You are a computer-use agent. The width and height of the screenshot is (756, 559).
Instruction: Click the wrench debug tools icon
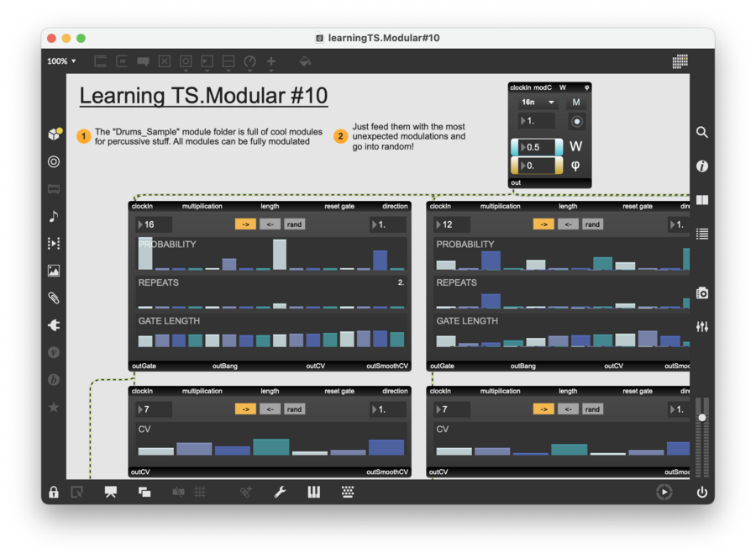(x=280, y=492)
